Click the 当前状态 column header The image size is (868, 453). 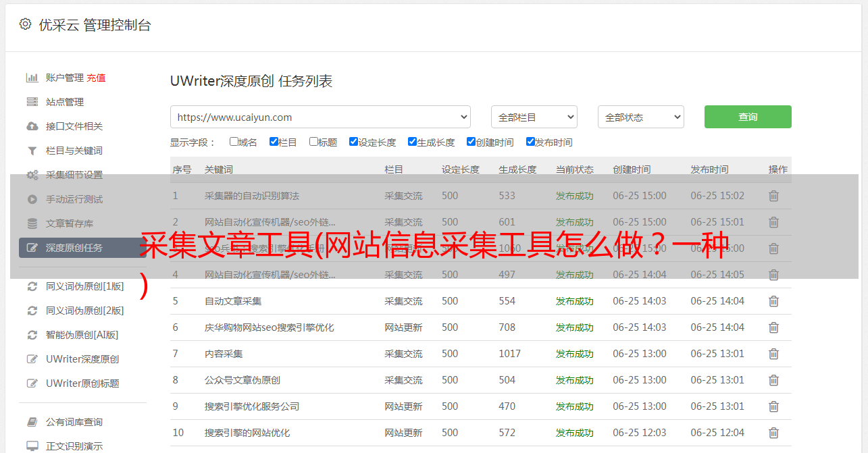pos(575,169)
